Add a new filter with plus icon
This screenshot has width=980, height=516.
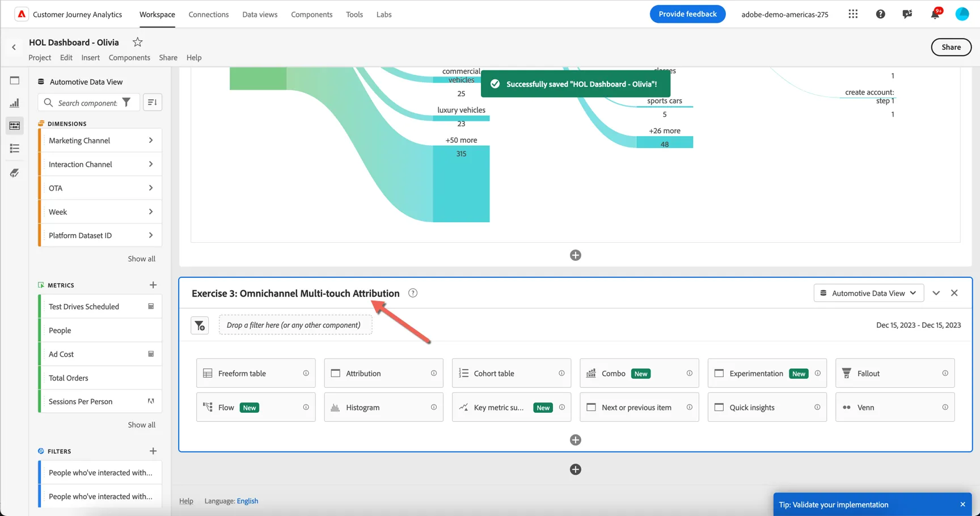[x=153, y=451]
